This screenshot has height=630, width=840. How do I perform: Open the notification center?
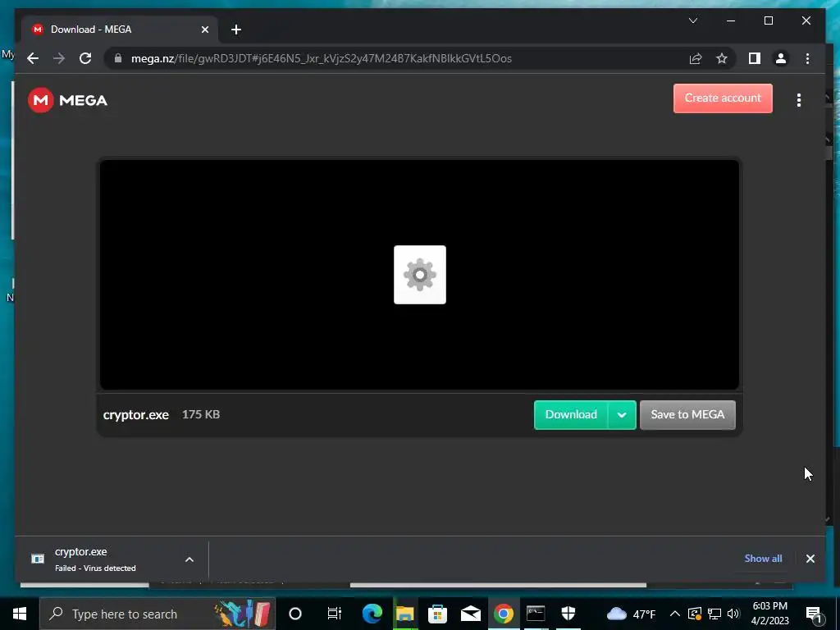tap(813, 614)
